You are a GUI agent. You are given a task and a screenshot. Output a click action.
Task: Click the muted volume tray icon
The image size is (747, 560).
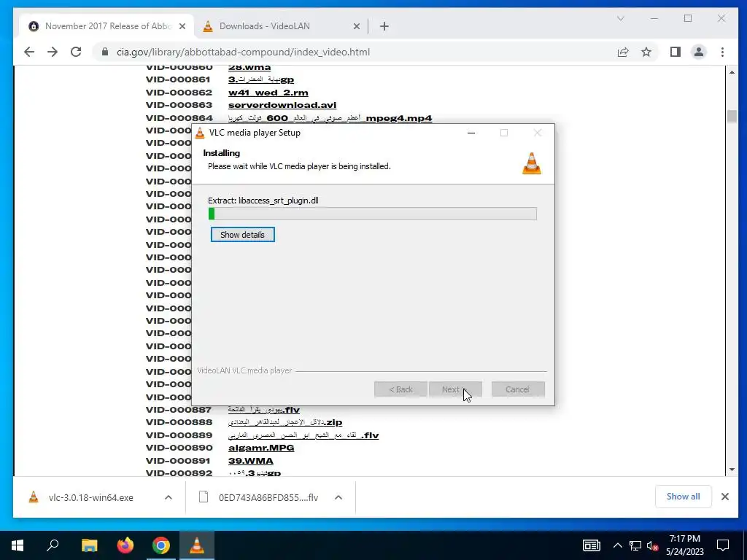(x=653, y=545)
